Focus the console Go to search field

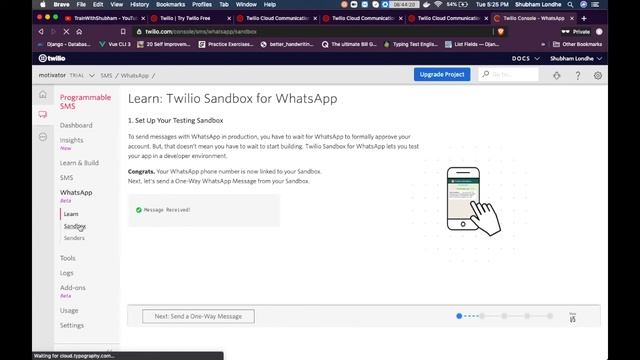508,74
